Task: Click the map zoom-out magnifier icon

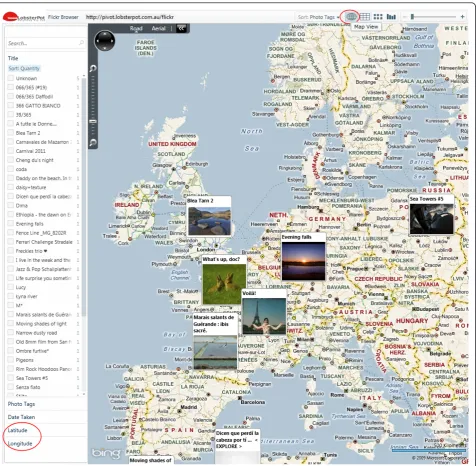Action: click(93, 143)
